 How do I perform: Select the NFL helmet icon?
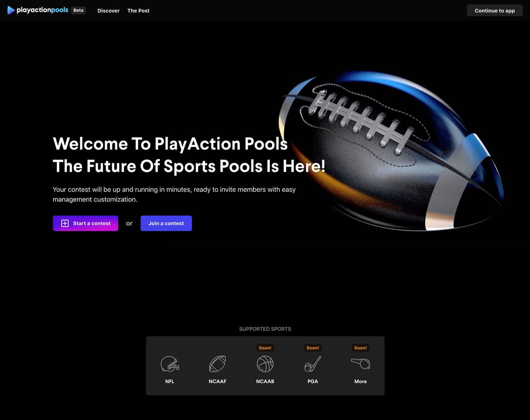coord(170,364)
